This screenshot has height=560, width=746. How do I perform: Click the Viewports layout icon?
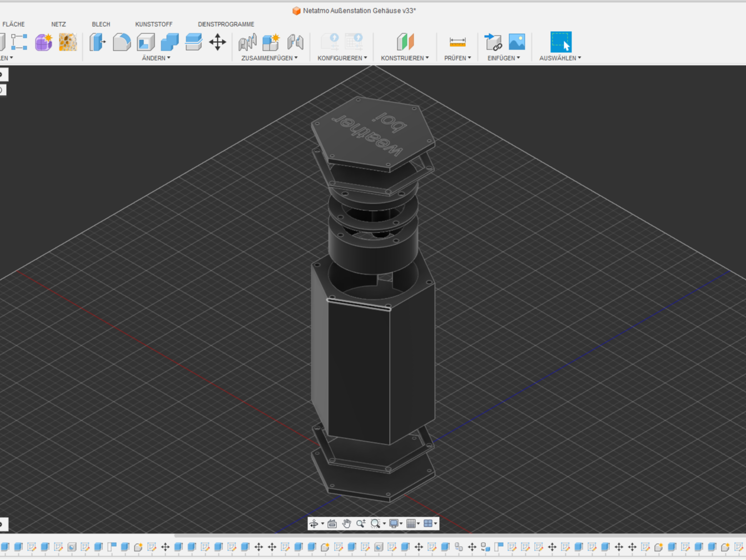[x=428, y=523]
